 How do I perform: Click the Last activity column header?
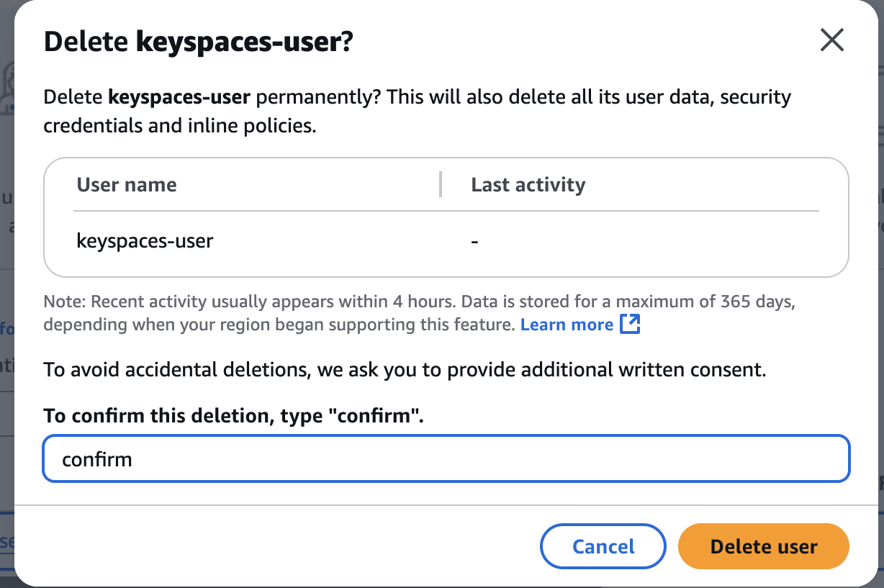pyautogui.click(x=528, y=185)
